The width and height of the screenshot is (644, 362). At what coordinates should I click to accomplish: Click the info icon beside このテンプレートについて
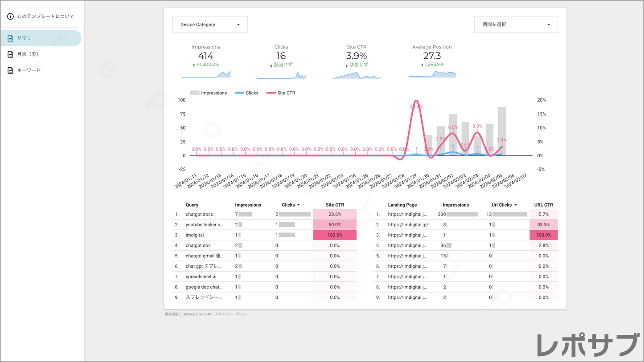click(10, 16)
